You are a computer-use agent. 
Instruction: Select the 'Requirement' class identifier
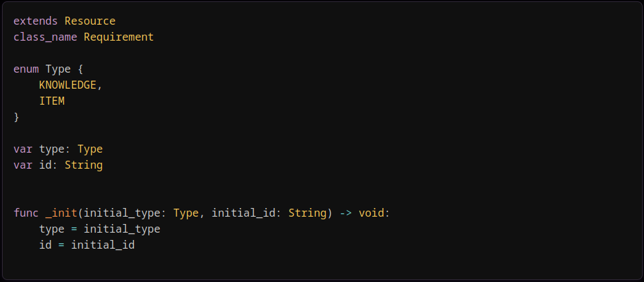(119, 37)
